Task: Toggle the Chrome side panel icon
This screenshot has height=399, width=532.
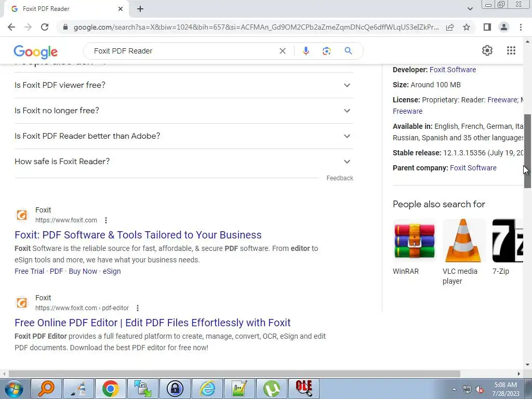Action: coord(487,27)
